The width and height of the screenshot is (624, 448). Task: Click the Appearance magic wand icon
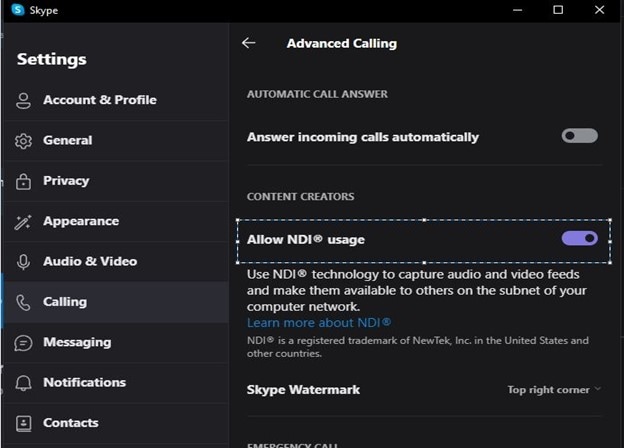point(24,222)
